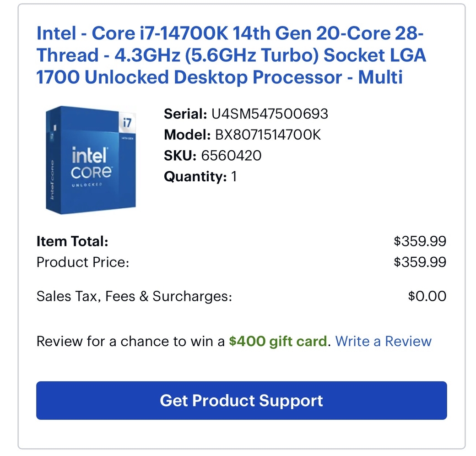476x456 pixels.
Task: Click the Product Price amount $359.99
Action: (420, 262)
